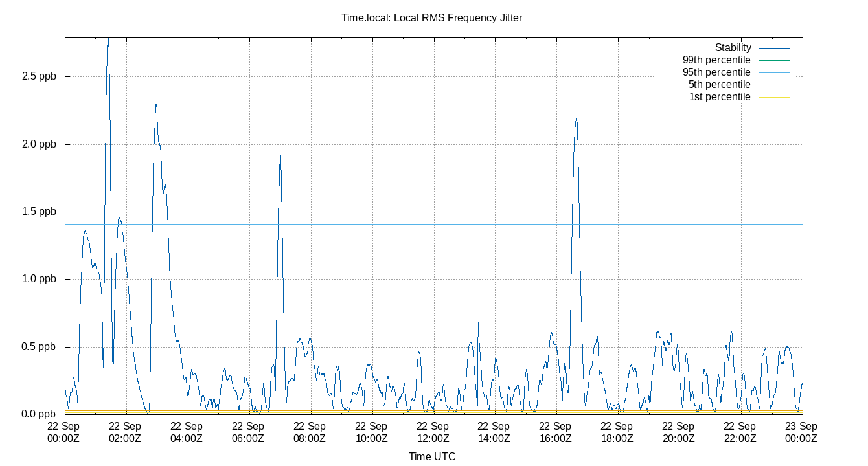The height and width of the screenshot is (466, 868).
Task: Click the '22 Sep 22:00Z' x-axis label
Action: [740, 432]
